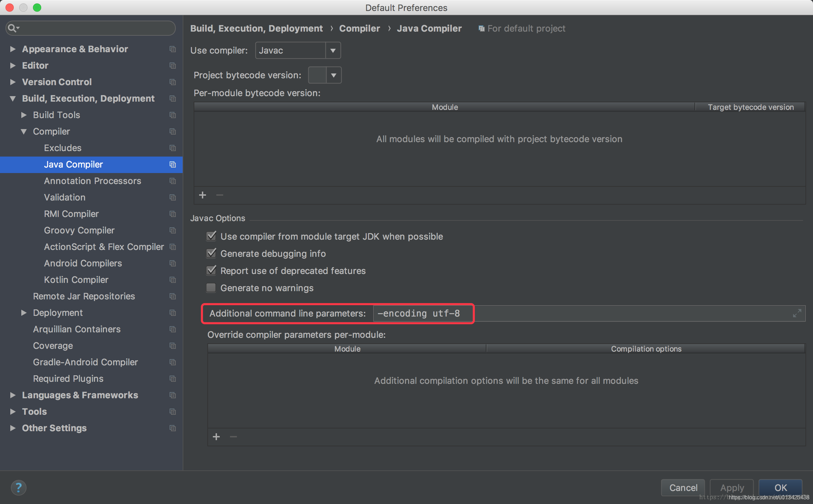
Task: Click Build, Execution, Deployment breadcrumb
Action: click(x=256, y=28)
